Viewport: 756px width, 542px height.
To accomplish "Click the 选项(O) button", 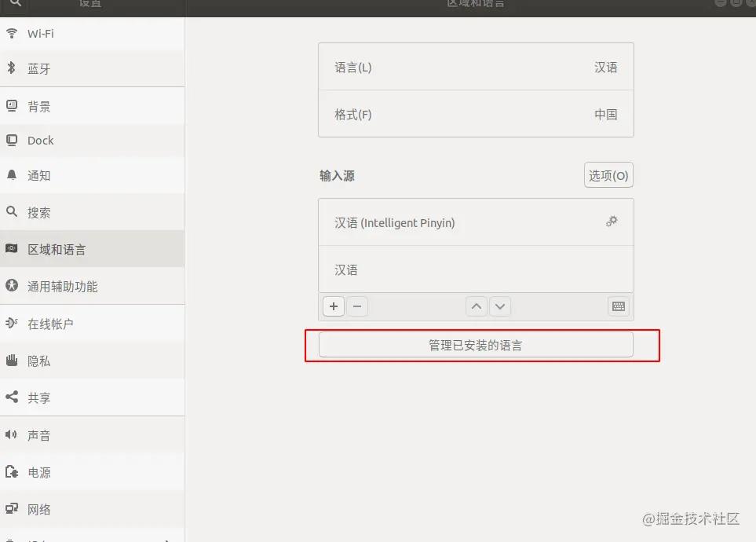I will click(x=608, y=175).
